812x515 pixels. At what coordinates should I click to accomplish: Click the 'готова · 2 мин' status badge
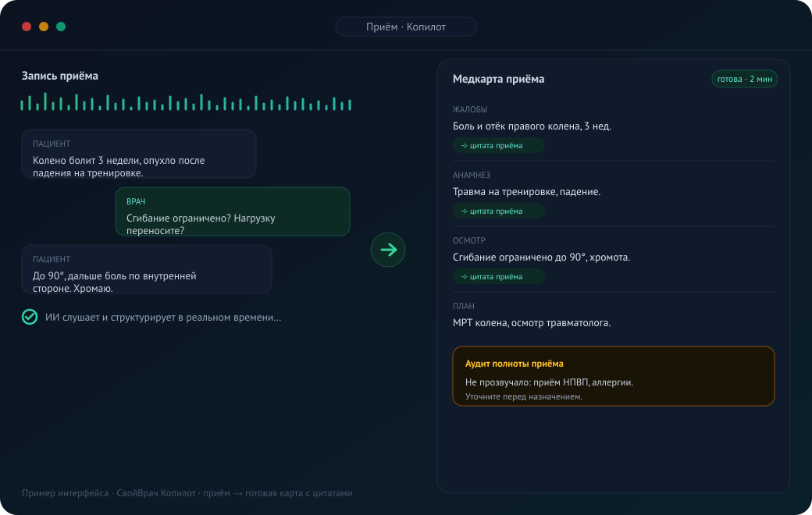pos(744,79)
